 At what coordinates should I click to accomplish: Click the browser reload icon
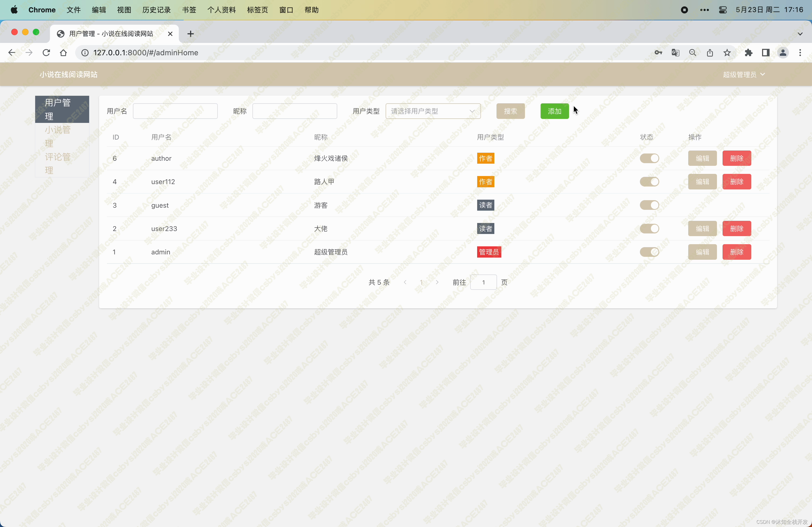click(46, 53)
